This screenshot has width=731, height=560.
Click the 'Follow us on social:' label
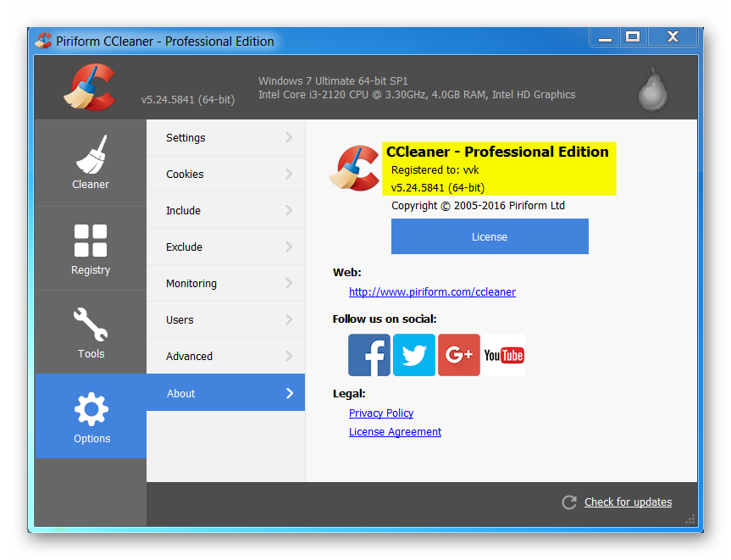coord(385,319)
